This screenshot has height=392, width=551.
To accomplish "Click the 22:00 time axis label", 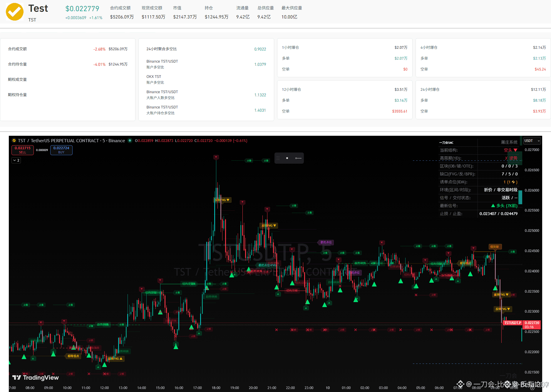I will pos(290,388).
